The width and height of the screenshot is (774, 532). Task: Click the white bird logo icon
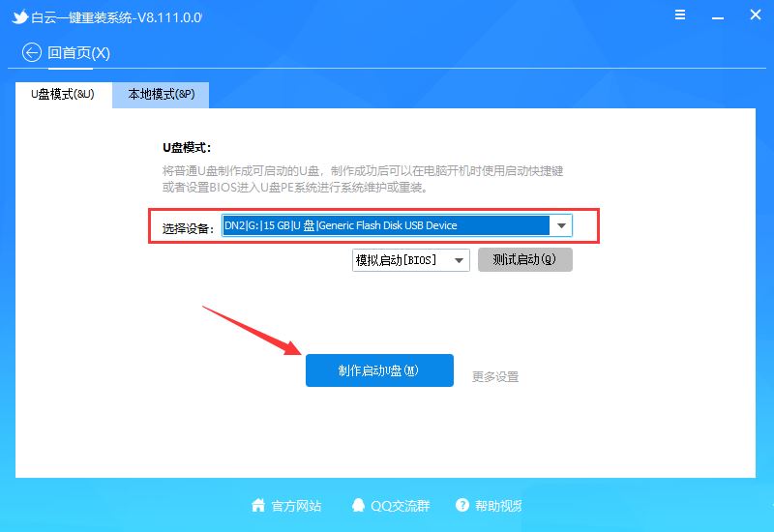pos(20,16)
